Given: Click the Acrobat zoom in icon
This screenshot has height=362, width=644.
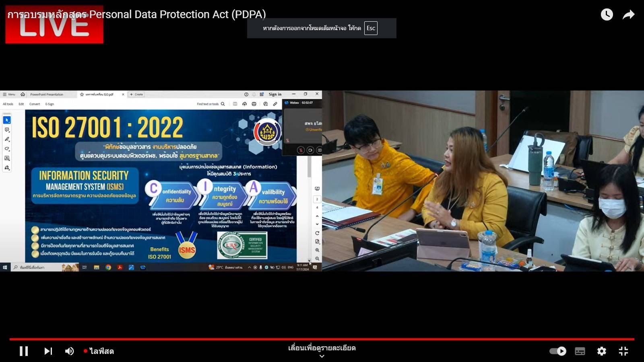Looking at the screenshot, I should [x=317, y=250].
